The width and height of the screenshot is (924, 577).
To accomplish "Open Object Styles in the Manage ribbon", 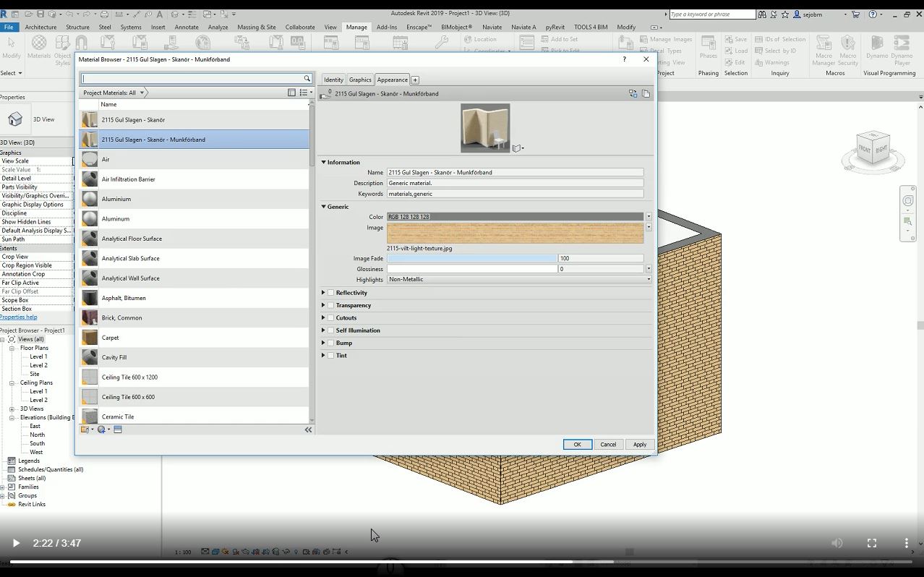I will tap(62, 50).
